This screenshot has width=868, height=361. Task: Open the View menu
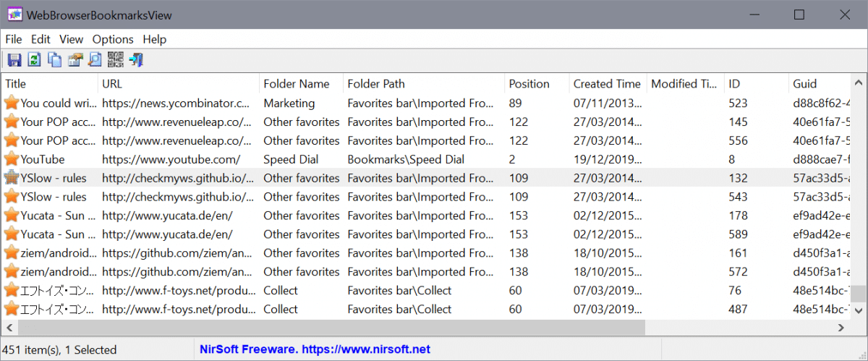click(x=71, y=39)
